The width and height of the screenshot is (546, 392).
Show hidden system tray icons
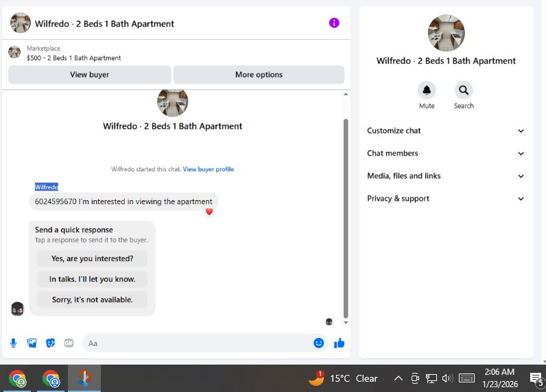399,378
